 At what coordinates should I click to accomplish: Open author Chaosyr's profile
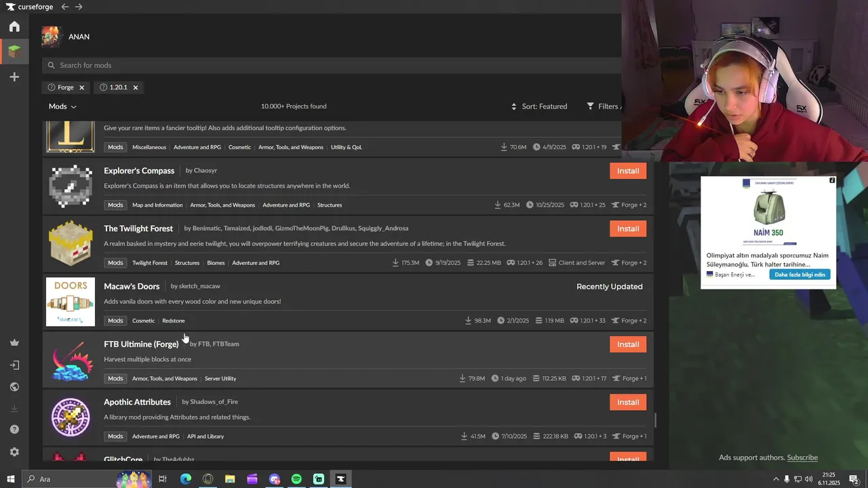pyautogui.click(x=205, y=171)
